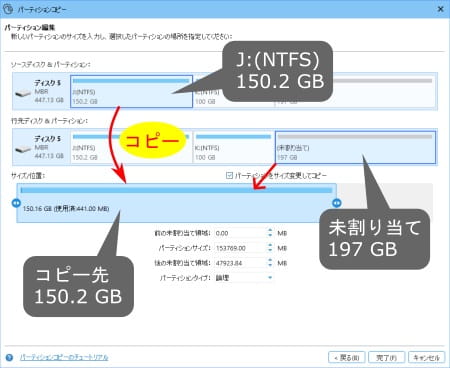The image size is (450, 368).
Task: Click the source Disk 5 drive icon
Action: click(23, 93)
